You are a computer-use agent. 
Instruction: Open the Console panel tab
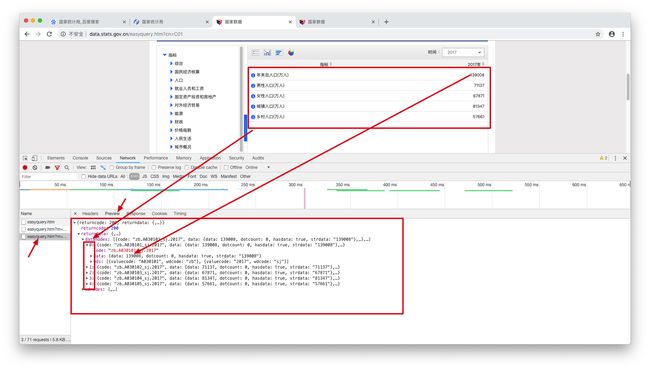80,158
